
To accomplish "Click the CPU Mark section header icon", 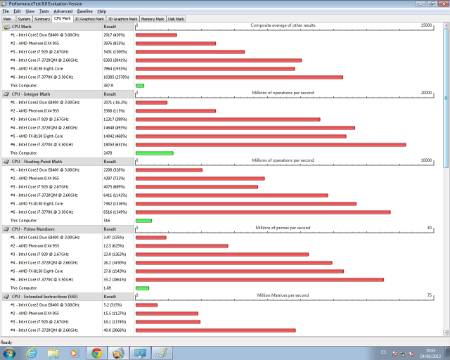I will pos(6,27).
